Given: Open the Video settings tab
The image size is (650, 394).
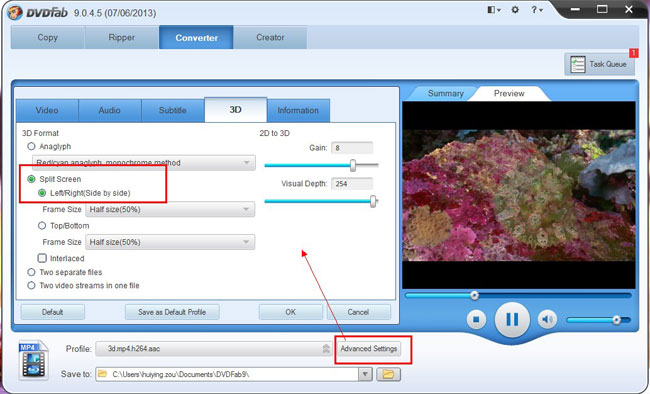Looking at the screenshot, I should click(x=47, y=110).
